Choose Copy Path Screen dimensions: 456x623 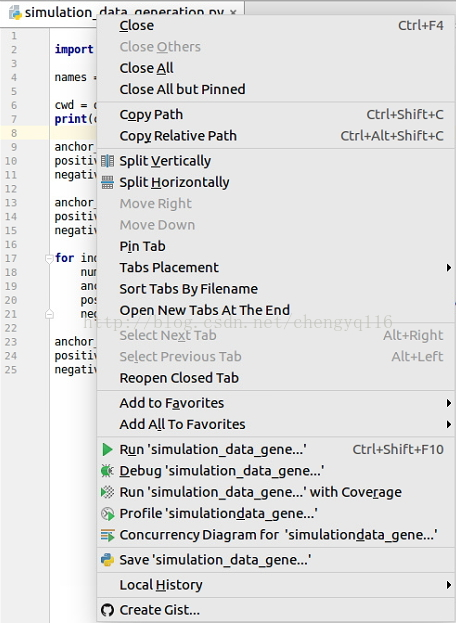276,114
